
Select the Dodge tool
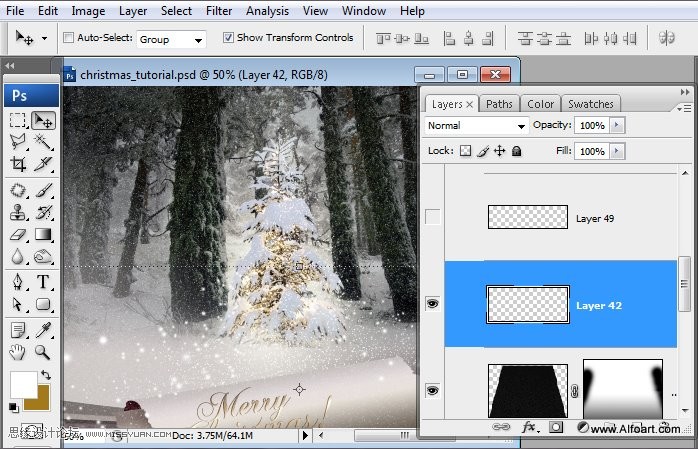(43, 256)
